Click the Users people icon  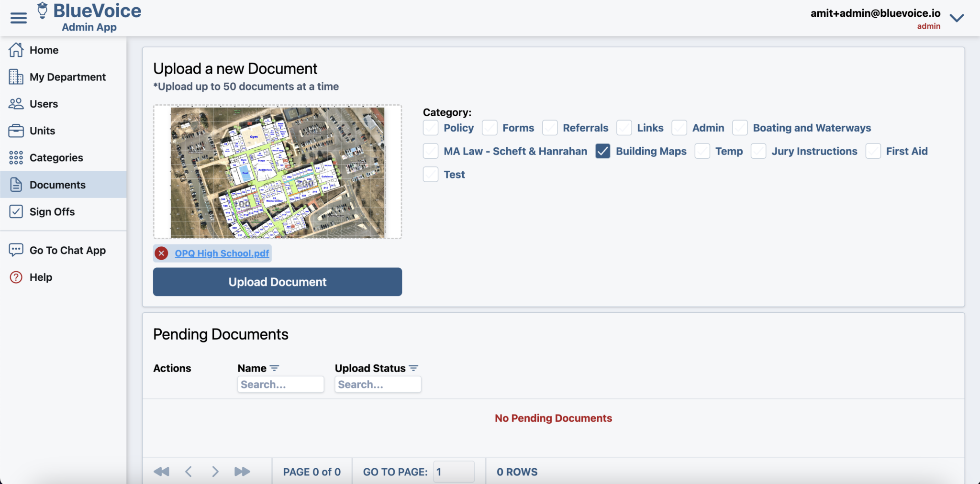[x=16, y=104]
